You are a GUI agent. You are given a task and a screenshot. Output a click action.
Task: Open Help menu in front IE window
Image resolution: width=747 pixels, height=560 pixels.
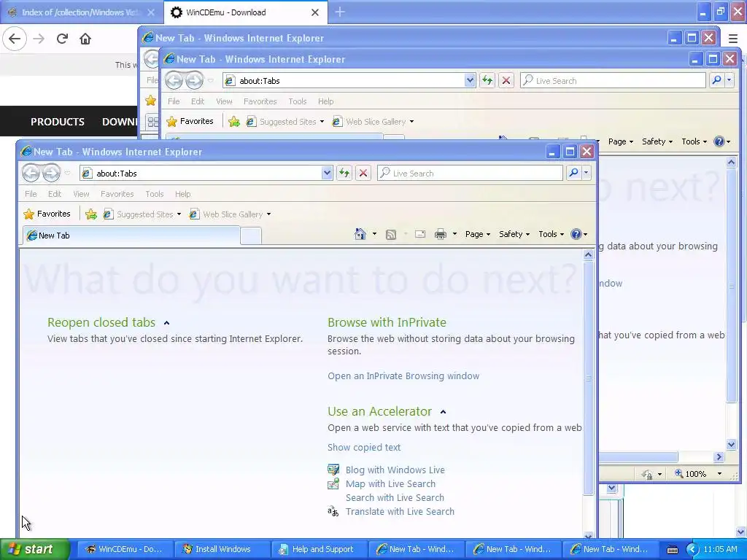click(183, 194)
